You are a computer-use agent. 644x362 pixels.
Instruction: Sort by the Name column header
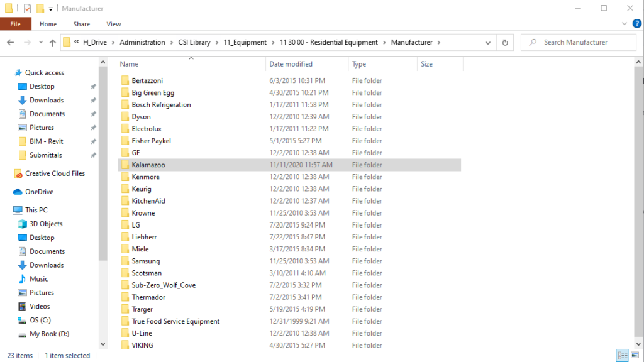(x=191, y=64)
